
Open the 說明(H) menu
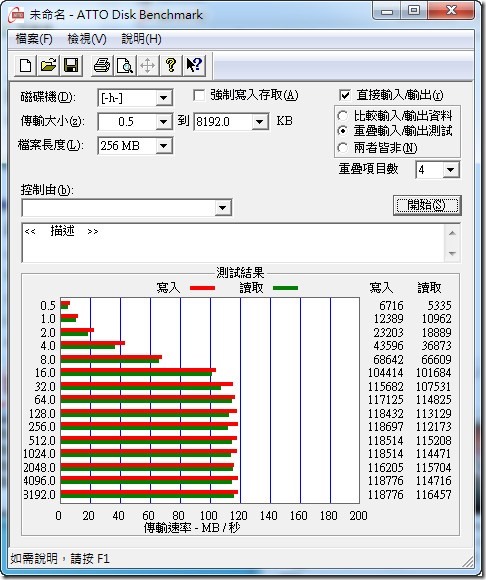click(x=141, y=39)
